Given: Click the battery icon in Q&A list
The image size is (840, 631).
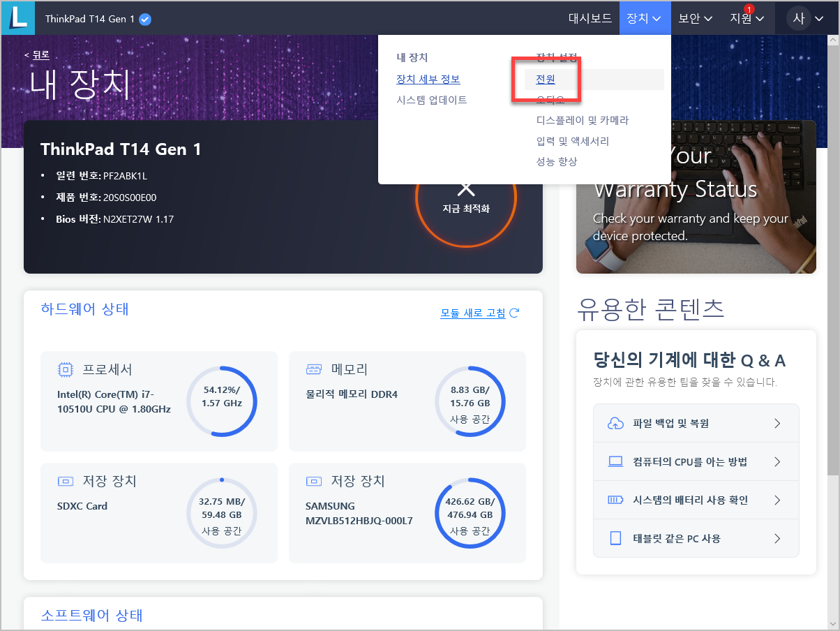Looking at the screenshot, I should tap(615, 500).
